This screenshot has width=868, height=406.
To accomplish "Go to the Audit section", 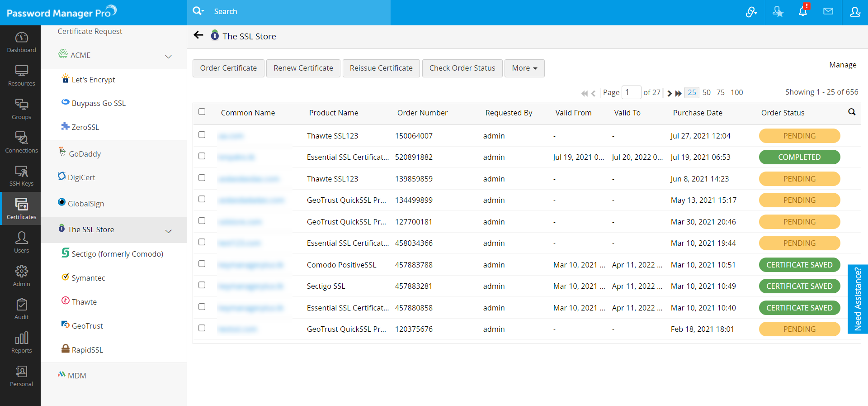I will [21, 309].
